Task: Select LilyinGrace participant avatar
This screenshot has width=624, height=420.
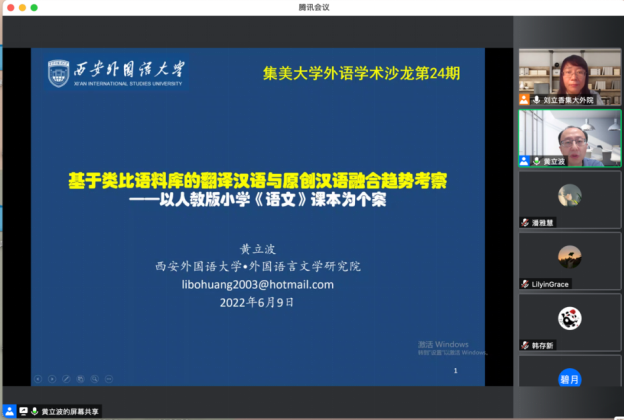Action: point(569,256)
